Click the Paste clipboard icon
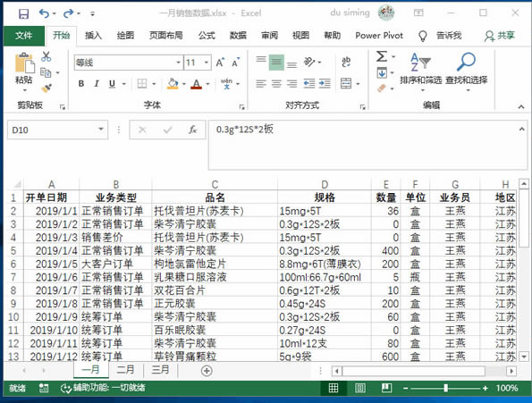The height and width of the screenshot is (403, 532). 24,63
